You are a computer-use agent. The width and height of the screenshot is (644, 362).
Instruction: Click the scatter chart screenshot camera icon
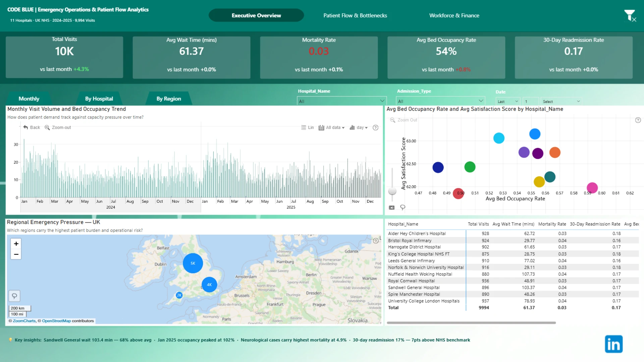coord(391,207)
